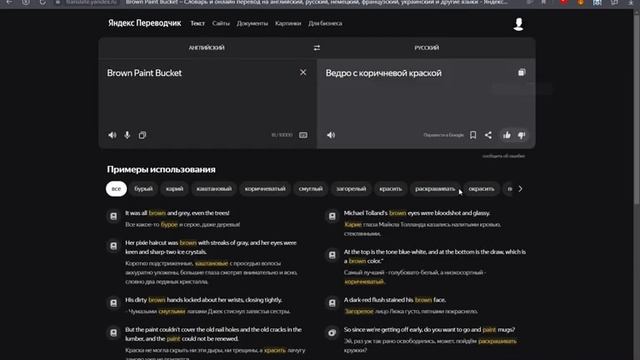The height and width of the screenshot is (360, 640).
Task: Show more example filter chips with arrow
Action: (520, 189)
